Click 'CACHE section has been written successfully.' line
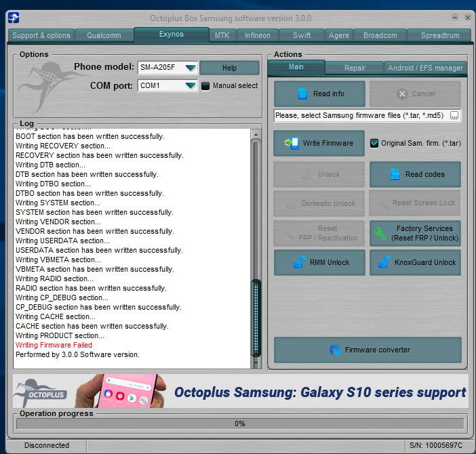This screenshot has height=454, width=476. pyautogui.click(x=92, y=326)
